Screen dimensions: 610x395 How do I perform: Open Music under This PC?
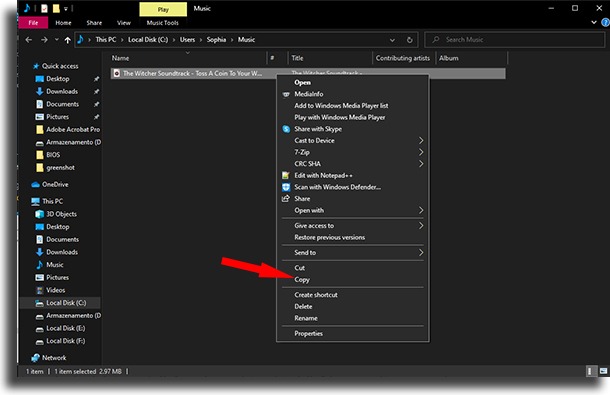tap(54, 265)
